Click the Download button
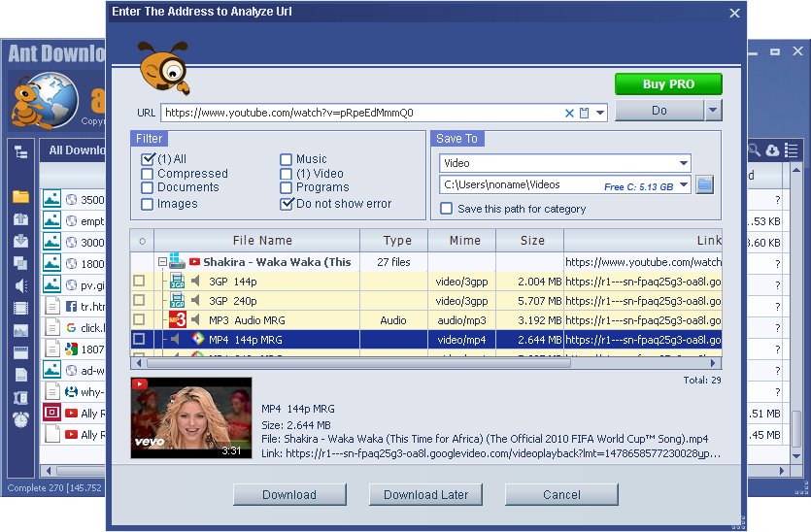811x532 pixels. click(289, 495)
